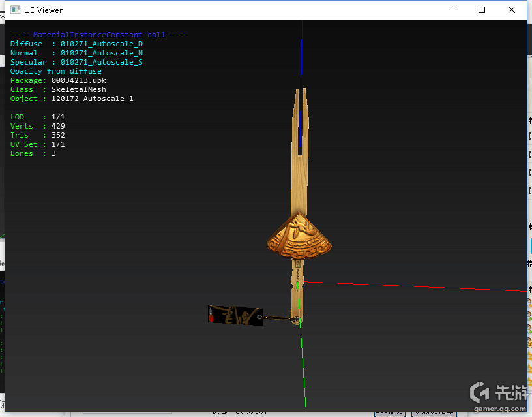
Task: Click the blue axis line above the sword
Action: (301, 59)
